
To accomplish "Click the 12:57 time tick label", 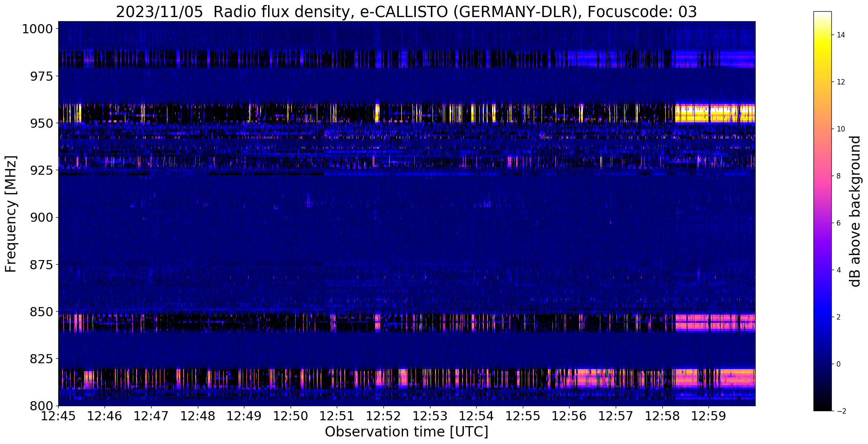I will pyautogui.click(x=616, y=416).
